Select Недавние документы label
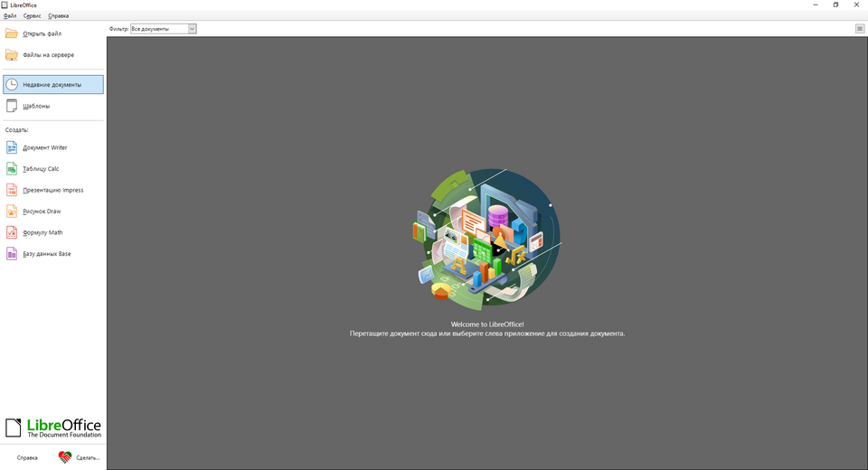This screenshot has height=470, width=868. click(x=52, y=85)
